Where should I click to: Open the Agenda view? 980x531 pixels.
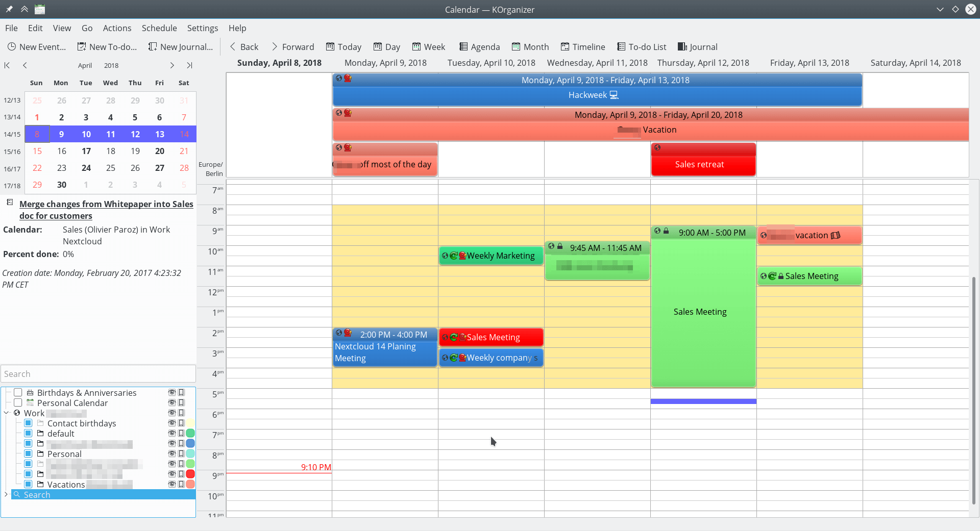coord(479,46)
